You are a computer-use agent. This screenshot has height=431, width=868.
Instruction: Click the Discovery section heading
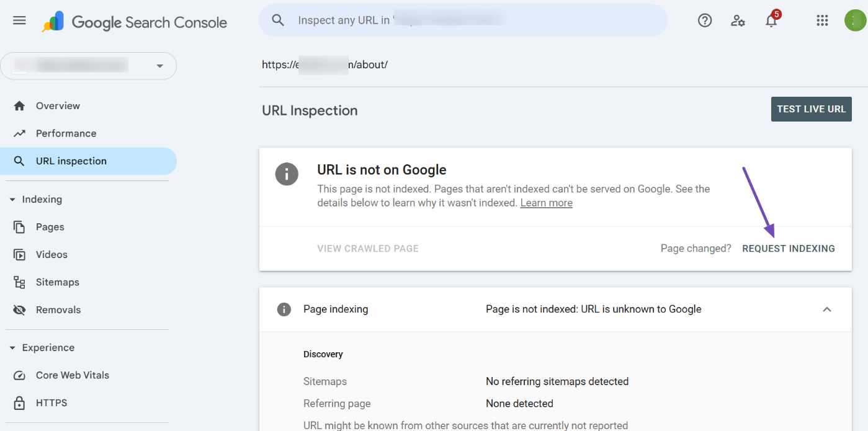(323, 355)
